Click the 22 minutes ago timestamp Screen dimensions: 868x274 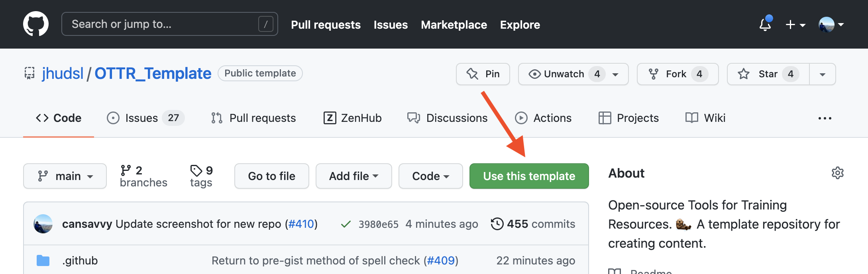536,260
